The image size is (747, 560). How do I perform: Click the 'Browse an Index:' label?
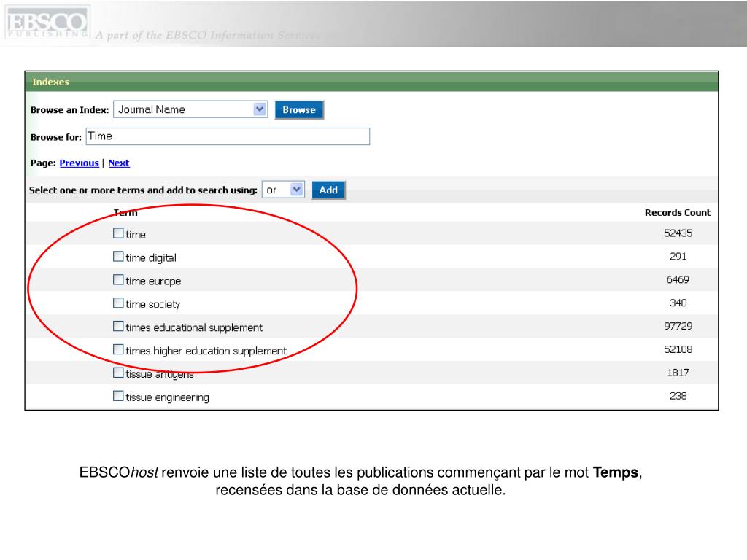click(x=69, y=110)
